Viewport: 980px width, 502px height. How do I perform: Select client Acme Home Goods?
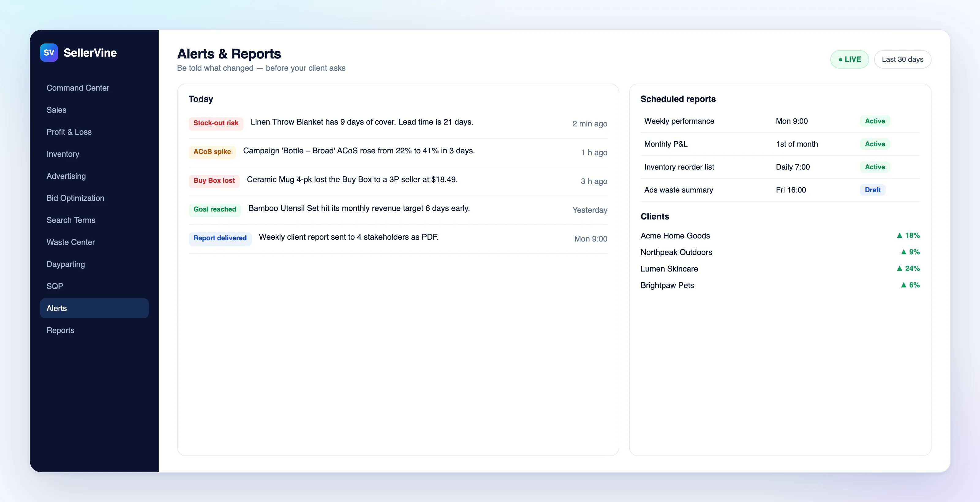pyautogui.click(x=675, y=236)
